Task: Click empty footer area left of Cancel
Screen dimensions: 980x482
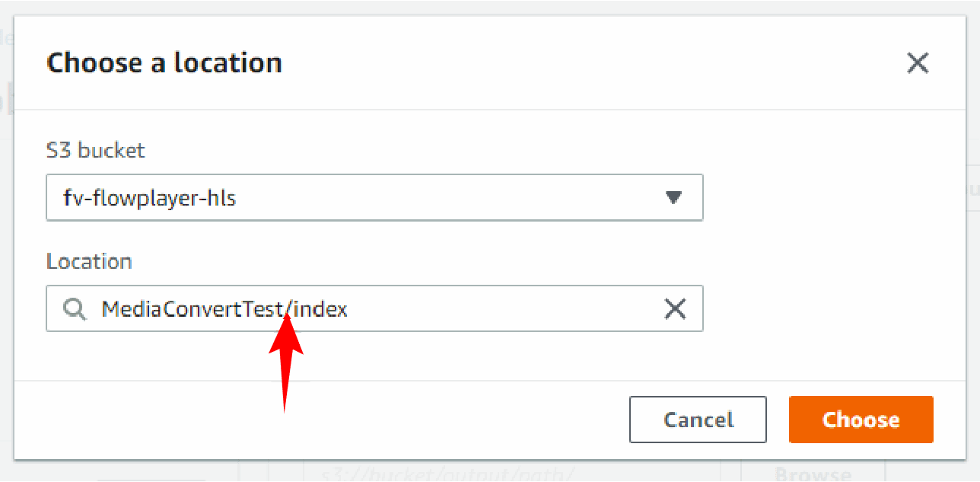Action: pos(320,420)
